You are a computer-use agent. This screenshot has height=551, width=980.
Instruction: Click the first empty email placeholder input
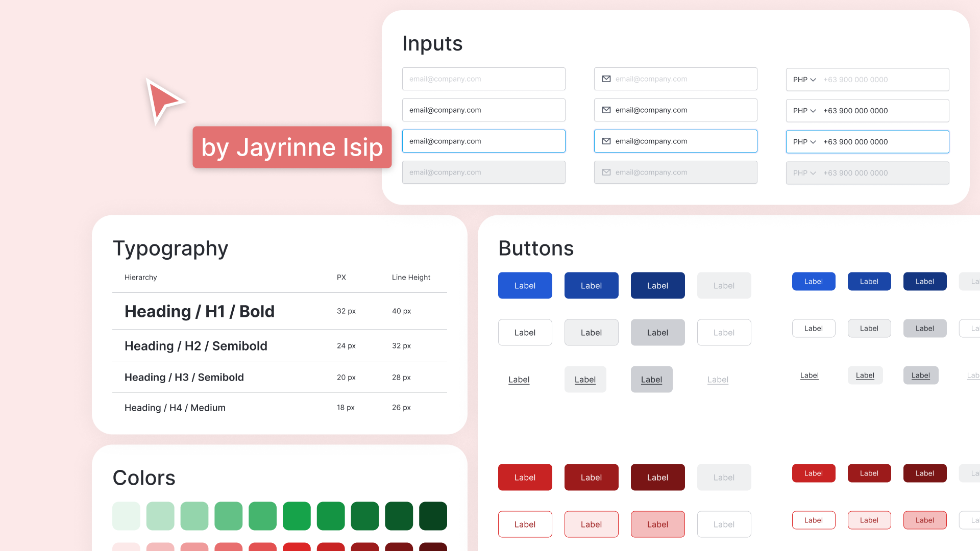click(x=483, y=79)
